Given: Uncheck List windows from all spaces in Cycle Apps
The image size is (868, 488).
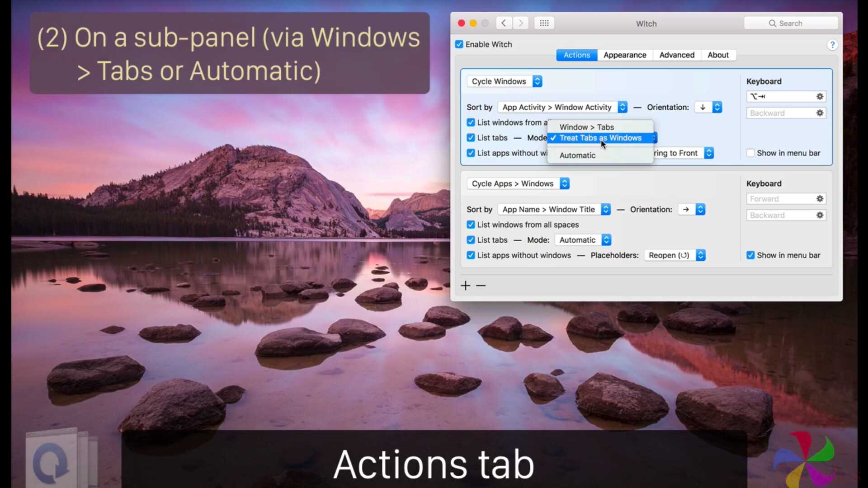Looking at the screenshot, I should click(x=471, y=225).
